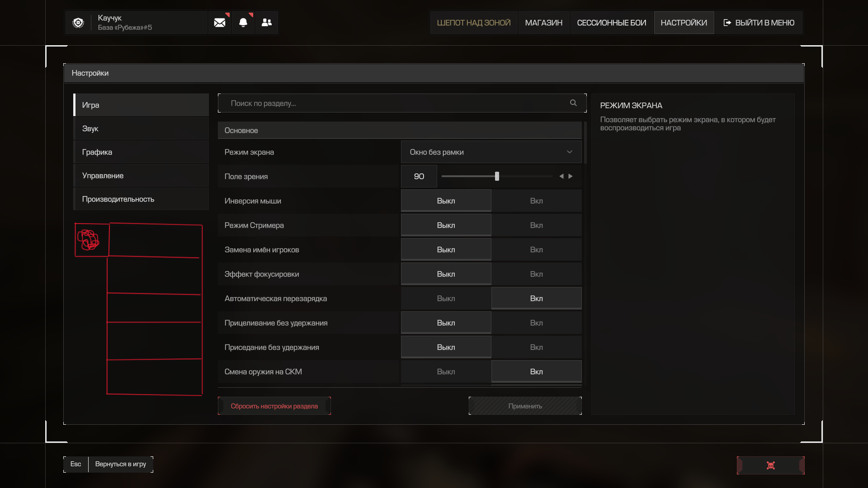Click the Поле зрения slider handle

click(x=497, y=176)
